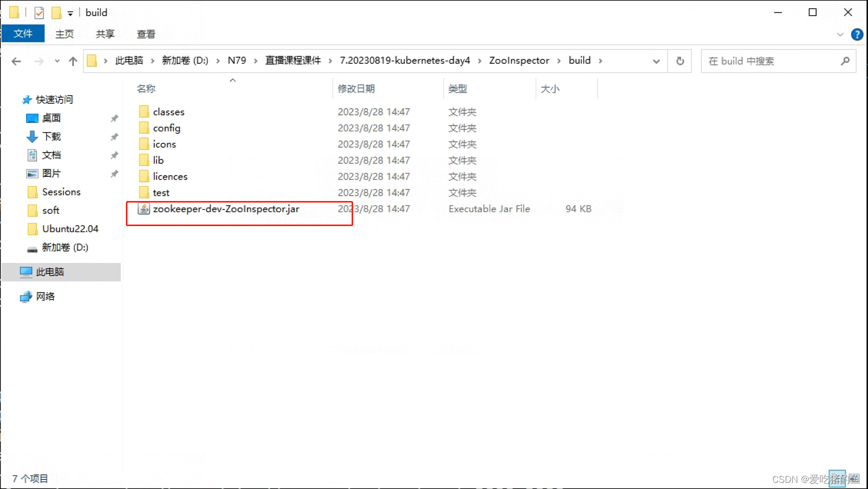Switch to the 主页 (Home) ribbon tab
This screenshot has width=868, height=489.
pyautogui.click(x=64, y=34)
